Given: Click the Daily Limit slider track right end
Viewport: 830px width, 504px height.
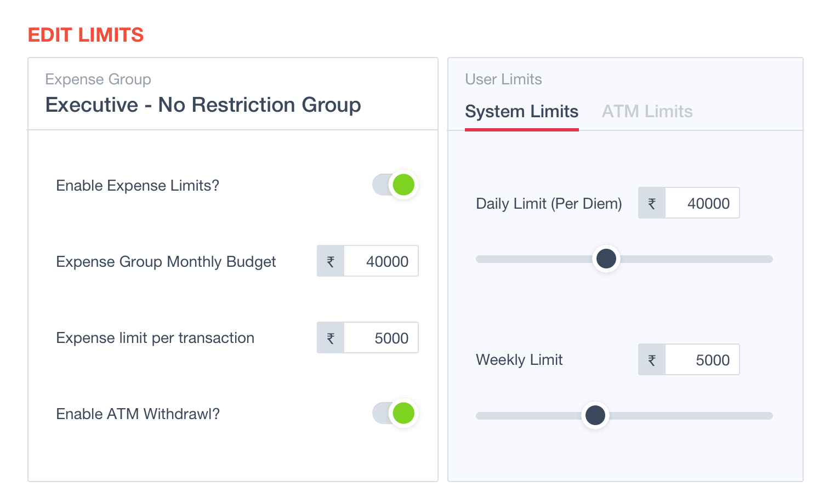Looking at the screenshot, I should (768, 259).
